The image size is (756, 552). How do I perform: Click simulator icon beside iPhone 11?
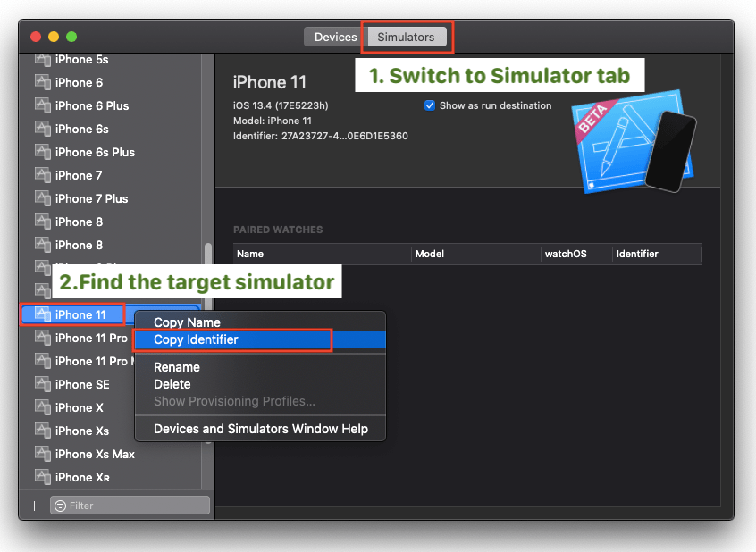[x=43, y=314]
